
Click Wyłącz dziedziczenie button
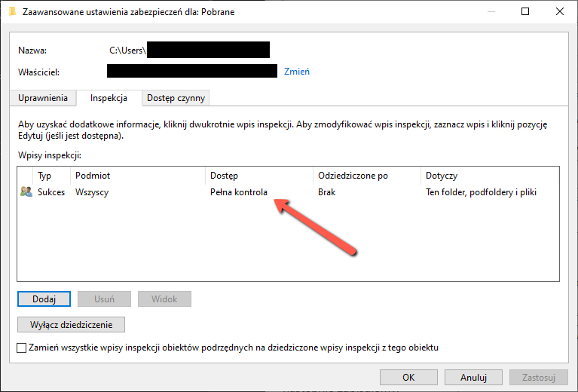point(71,324)
